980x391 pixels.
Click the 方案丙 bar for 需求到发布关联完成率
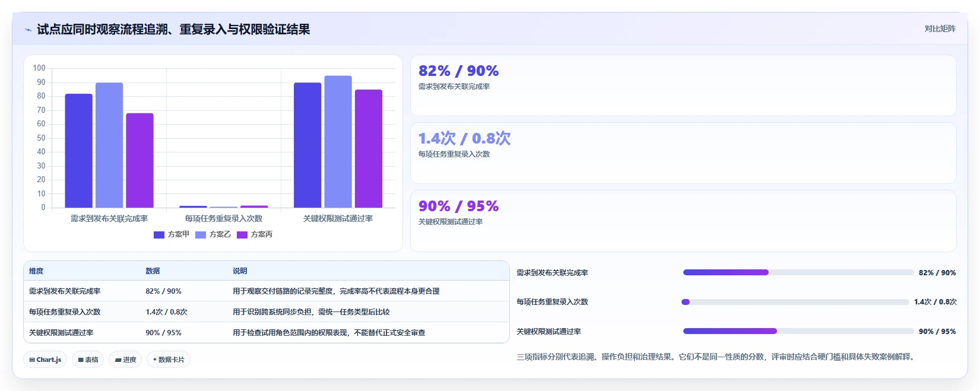(139, 161)
